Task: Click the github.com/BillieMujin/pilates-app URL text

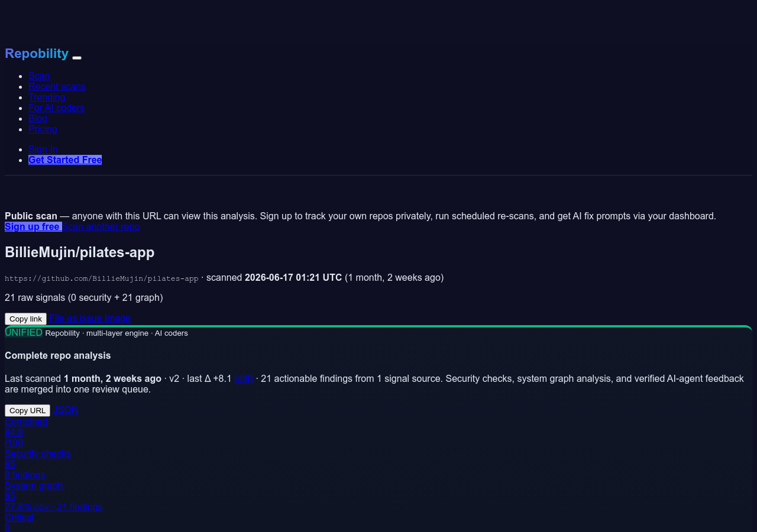Action: [x=102, y=278]
